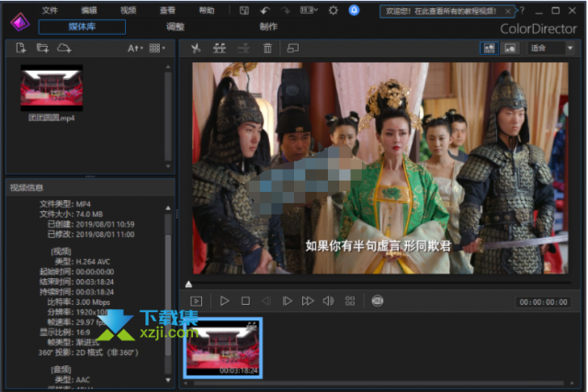The width and height of the screenshot is (588, 392).
Task: Open the 适合 zoom dropdown
Action: 551,48
